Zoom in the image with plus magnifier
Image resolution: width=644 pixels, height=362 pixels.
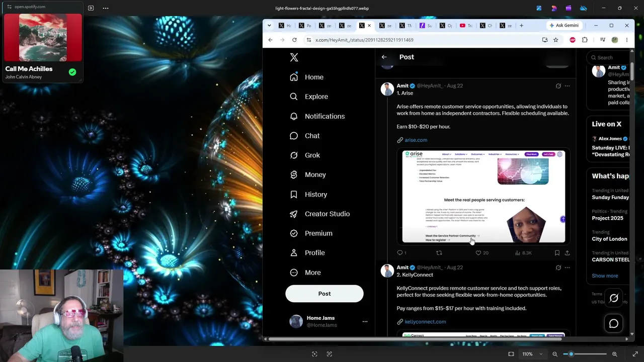click(x=614, y=354)
